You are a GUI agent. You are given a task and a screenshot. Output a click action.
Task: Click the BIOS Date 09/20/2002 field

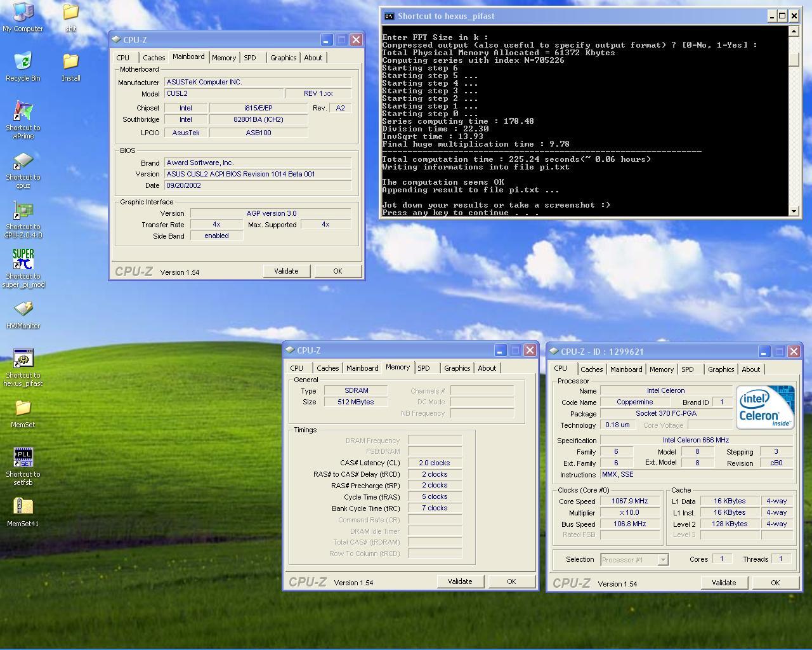click(x=258, y=185)
